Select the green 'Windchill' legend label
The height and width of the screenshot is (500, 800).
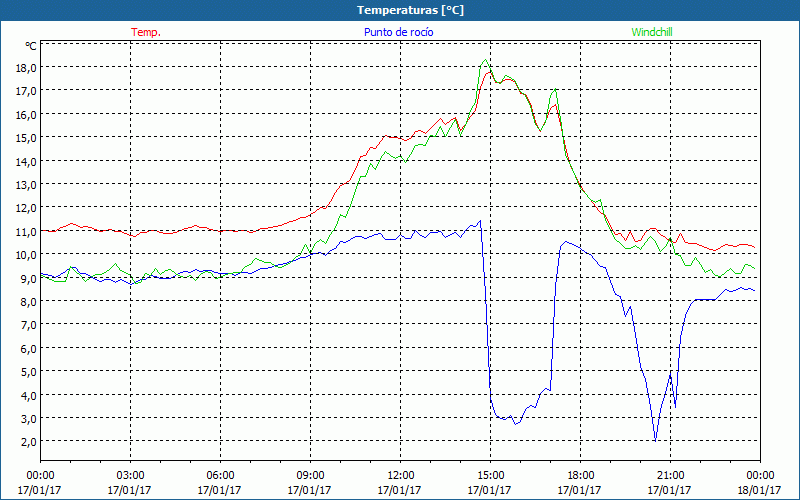pos(652,32)
